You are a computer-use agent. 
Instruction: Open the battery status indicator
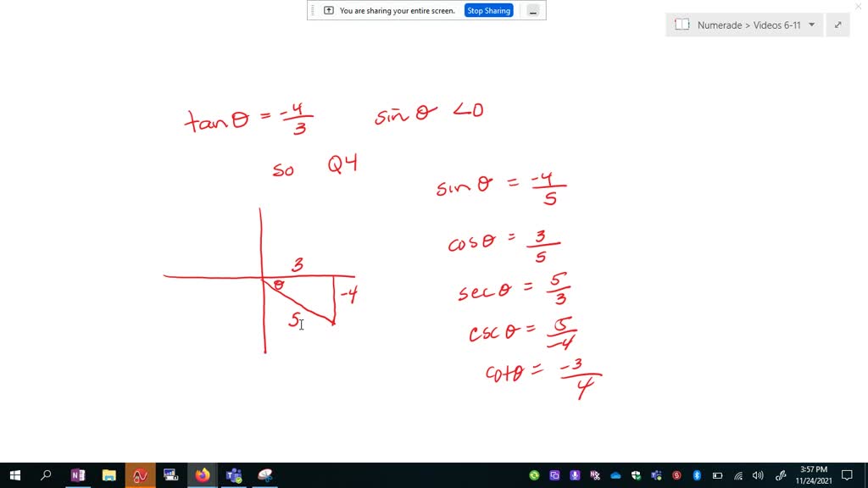pos(717,475)
